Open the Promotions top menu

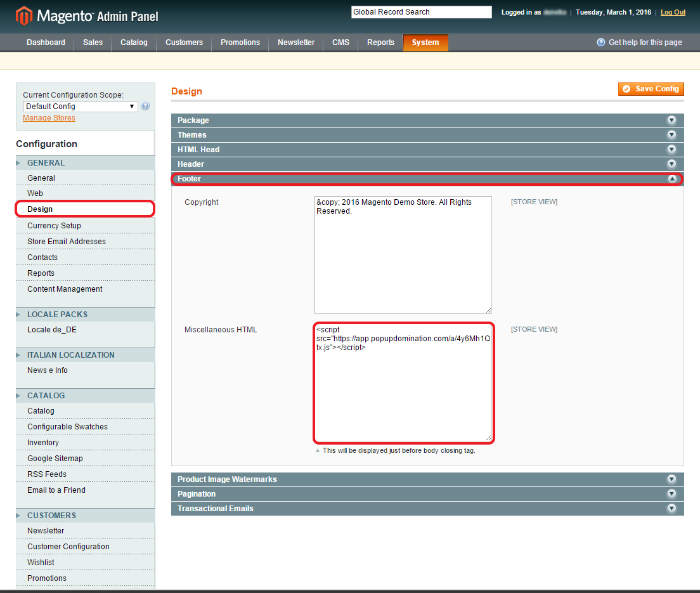coord(240,42)
